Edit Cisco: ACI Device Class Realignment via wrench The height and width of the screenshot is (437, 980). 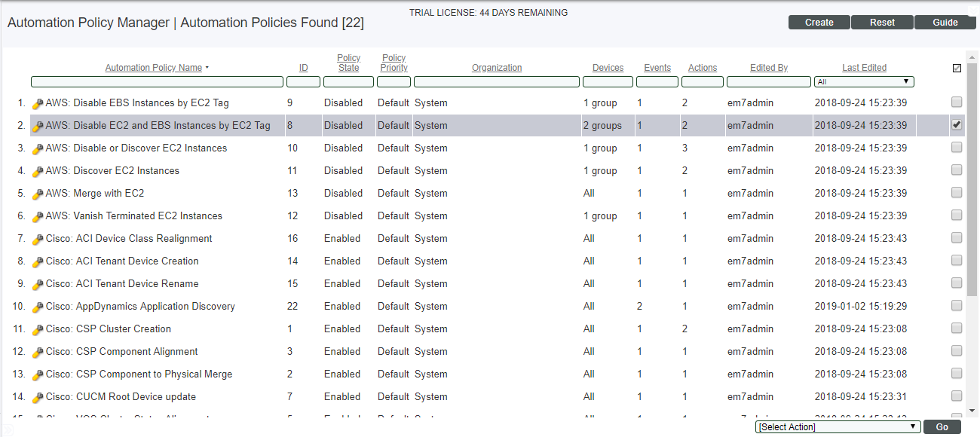click(x=38, y=240)
